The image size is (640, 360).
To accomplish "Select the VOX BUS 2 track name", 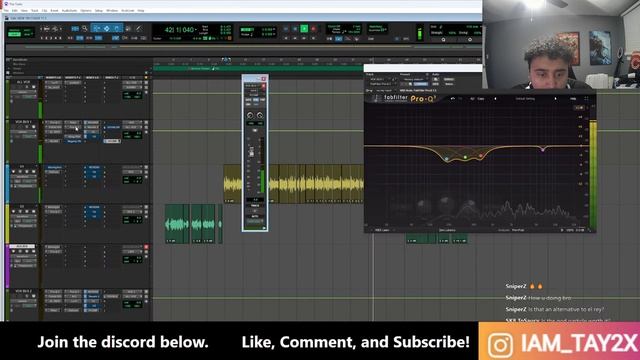I will pyautogui.click(x=23, y=291).
